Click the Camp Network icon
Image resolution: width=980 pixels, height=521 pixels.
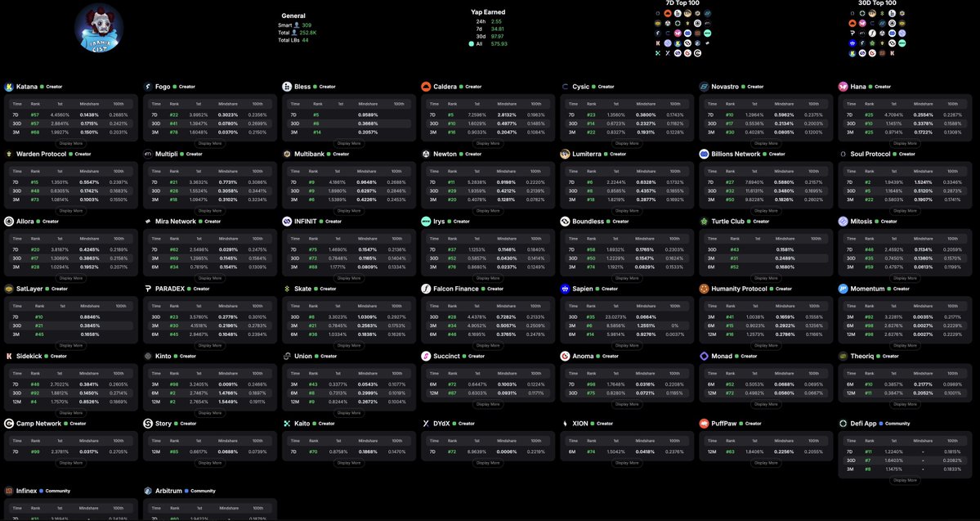9,424
